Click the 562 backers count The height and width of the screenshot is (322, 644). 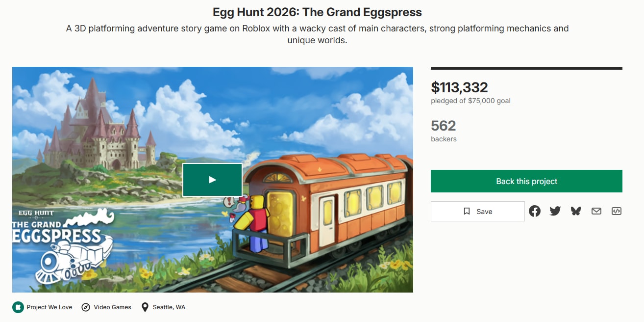tap(444, 126)
